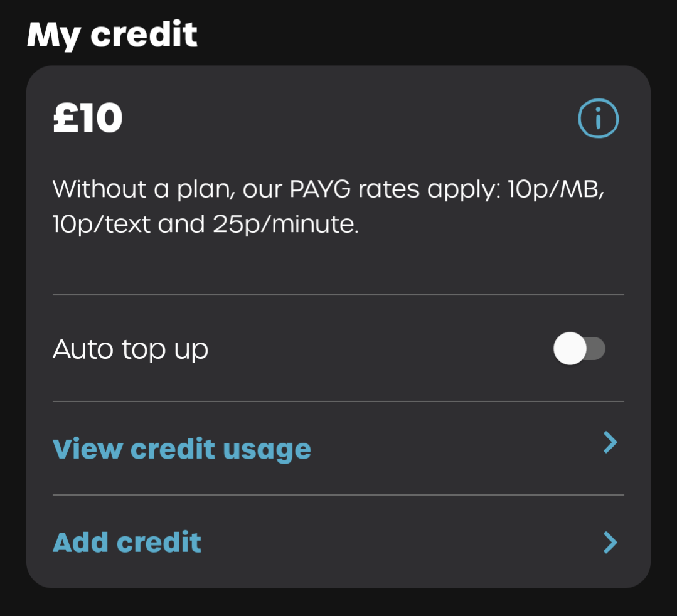
Task: Enable the Auto top up switch
Action: point(579,348)
